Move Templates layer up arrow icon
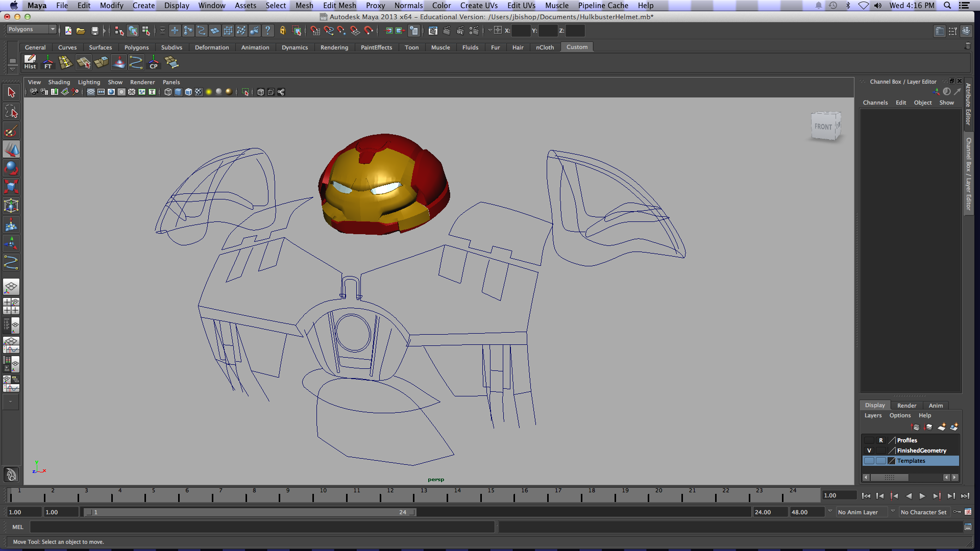Image resolution: width=980 pixels, height=551 pixels. pyautogui.click(x=916, y=427)
